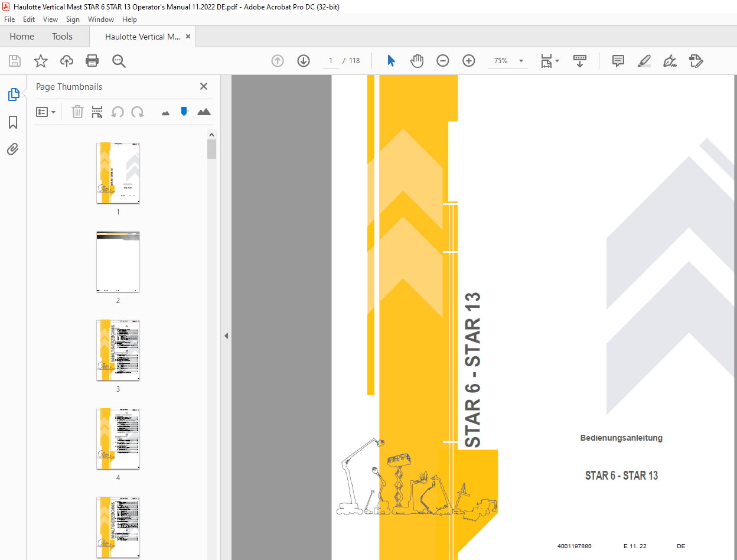
Task: Open the Sign document pen tool
Action: (670, 61)
